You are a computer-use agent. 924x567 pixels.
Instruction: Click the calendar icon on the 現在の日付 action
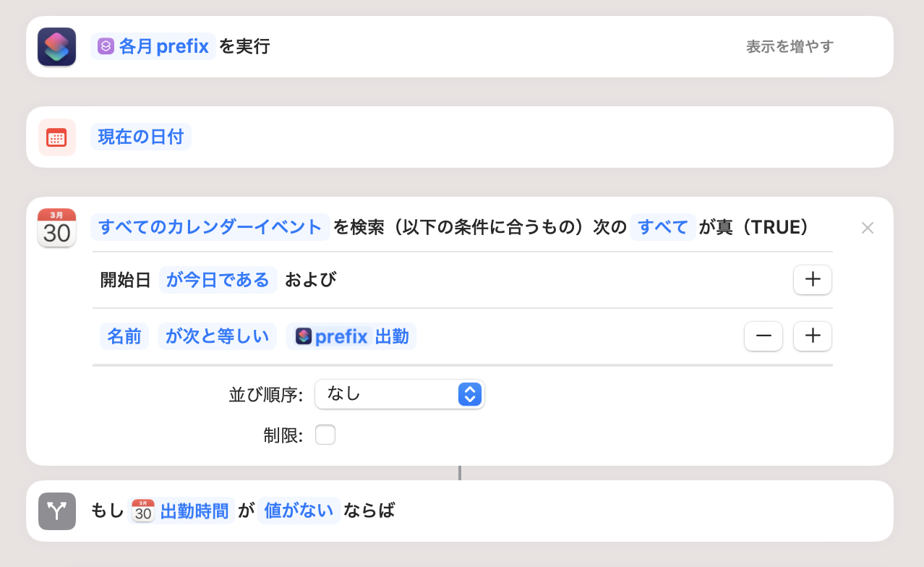(57, 137)
